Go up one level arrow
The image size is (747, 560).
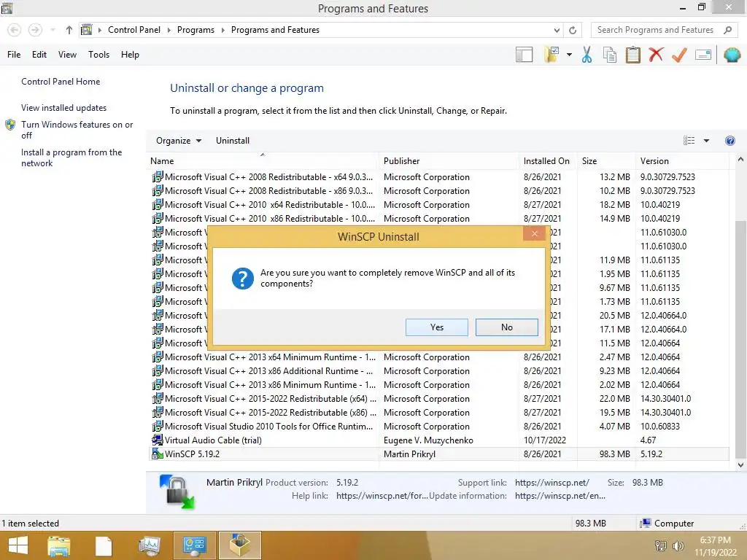[x=69, y=30]
